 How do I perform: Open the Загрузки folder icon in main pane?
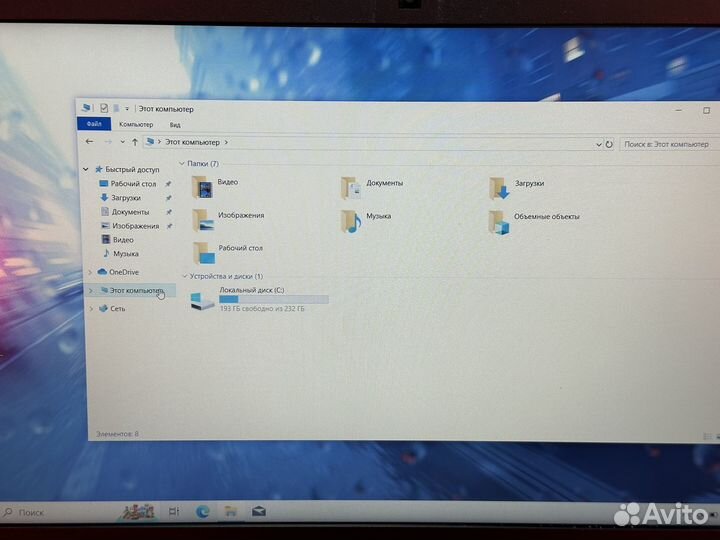pyautogui.click(x=499, y=189)
